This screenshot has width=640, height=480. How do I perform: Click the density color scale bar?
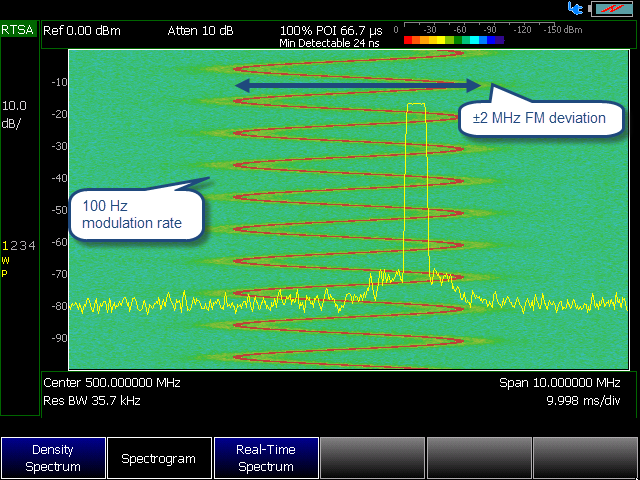point(454,40)
